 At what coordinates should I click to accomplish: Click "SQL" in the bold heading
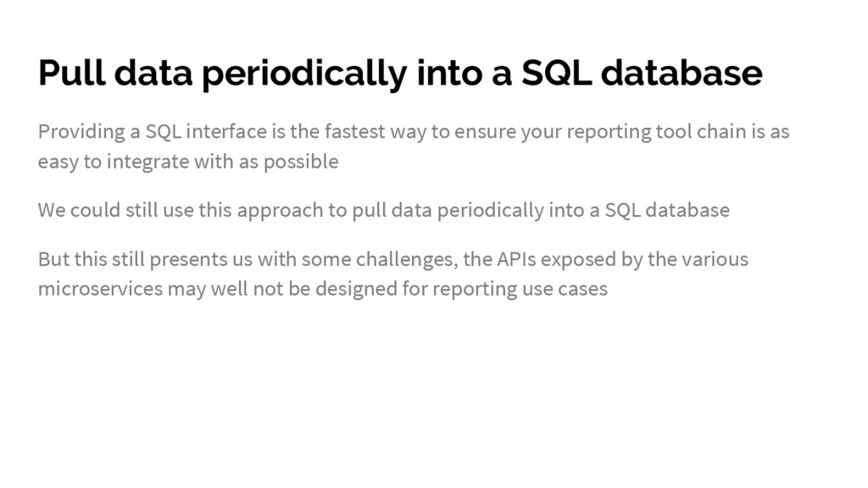(556, 73)
